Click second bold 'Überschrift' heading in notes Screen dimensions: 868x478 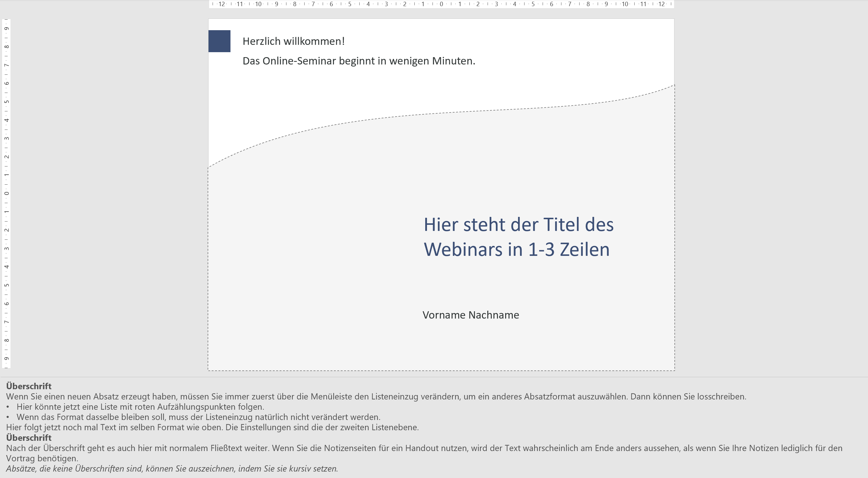click(x=29, y=438)
